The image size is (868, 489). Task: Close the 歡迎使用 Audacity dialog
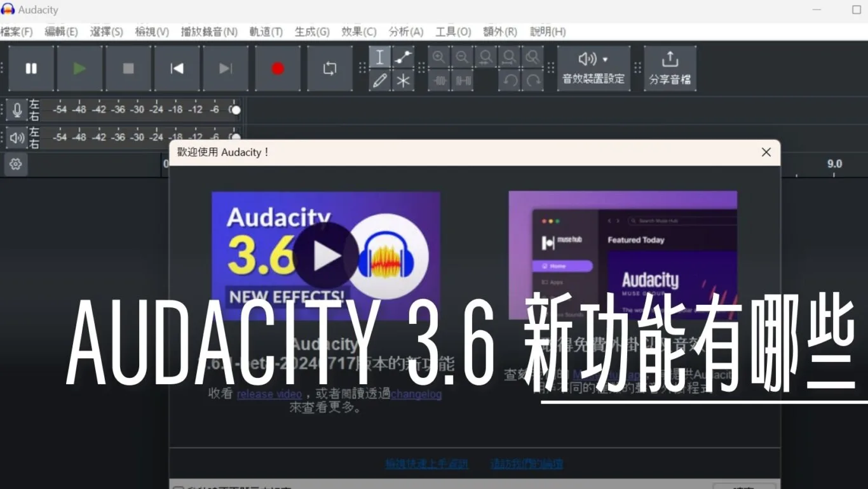766,152
